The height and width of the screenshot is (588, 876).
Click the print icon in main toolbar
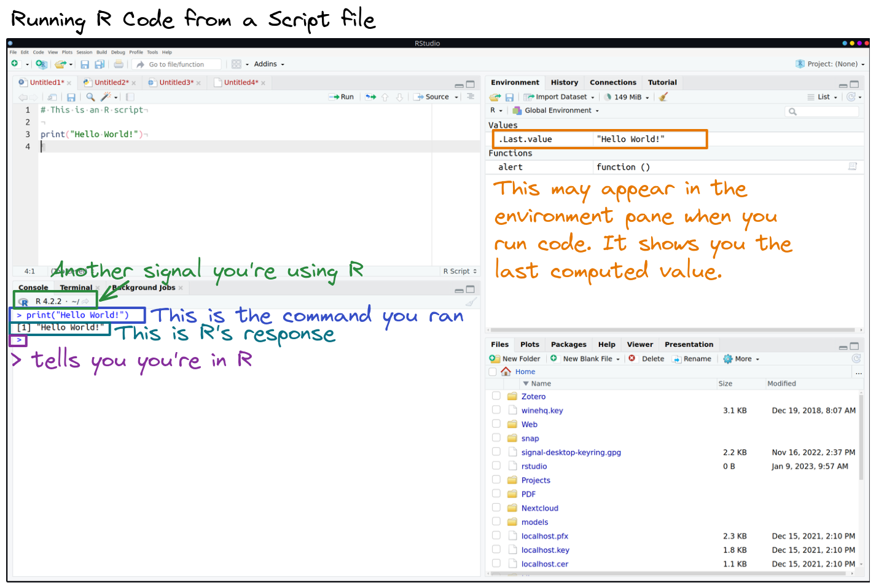click(119, 65)
